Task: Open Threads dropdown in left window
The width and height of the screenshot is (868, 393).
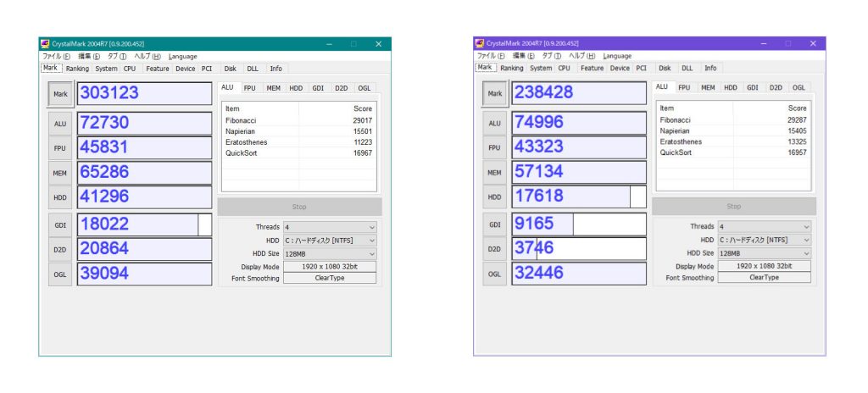Action: pyautogui.click(x=330, y=227)
